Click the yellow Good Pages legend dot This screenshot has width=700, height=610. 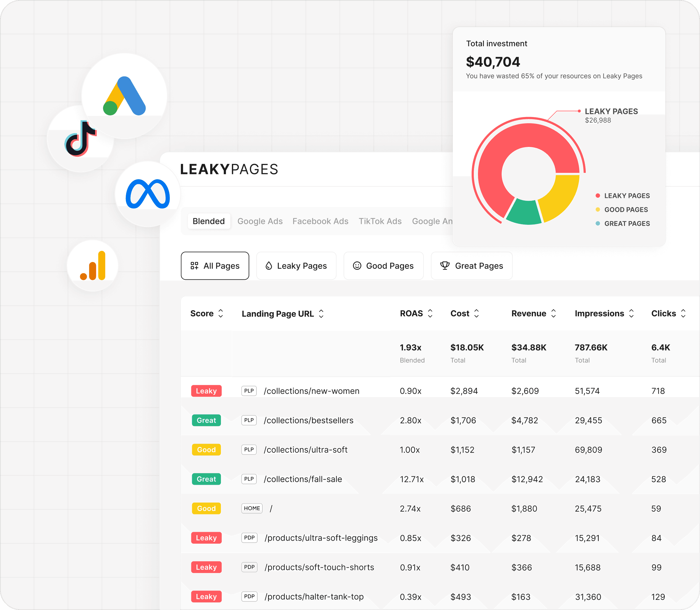(x=598, y=210)
